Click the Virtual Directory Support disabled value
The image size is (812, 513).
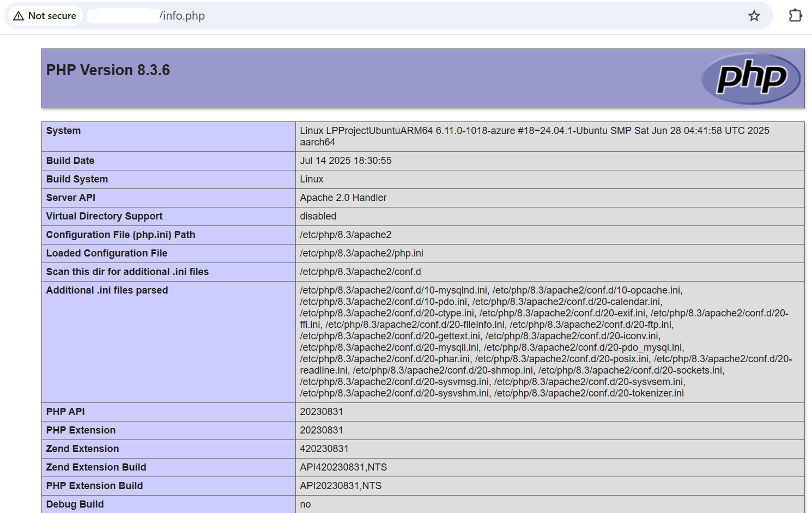pyautogui.click(x=318, y=216)
